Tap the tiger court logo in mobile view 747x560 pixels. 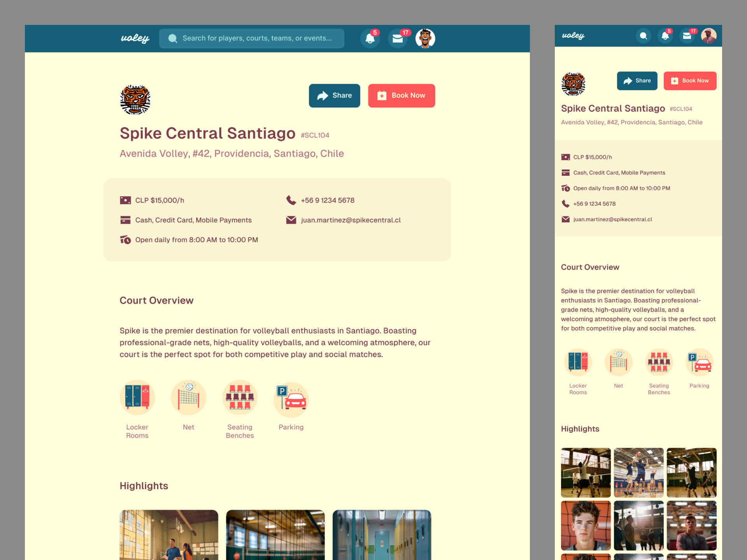(573, 84)
